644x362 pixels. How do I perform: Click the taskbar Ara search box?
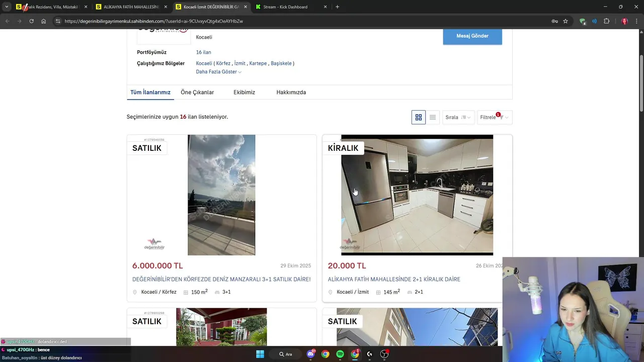tap(285, 354)
